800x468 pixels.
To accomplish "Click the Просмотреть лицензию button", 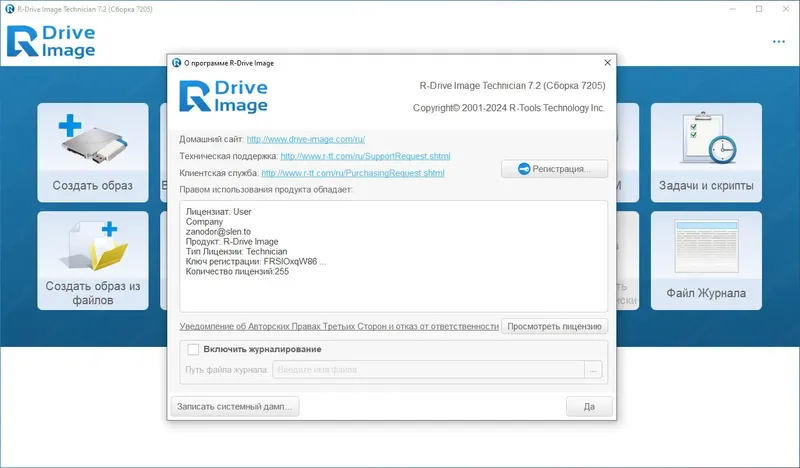I will click(x=554, y=326).
